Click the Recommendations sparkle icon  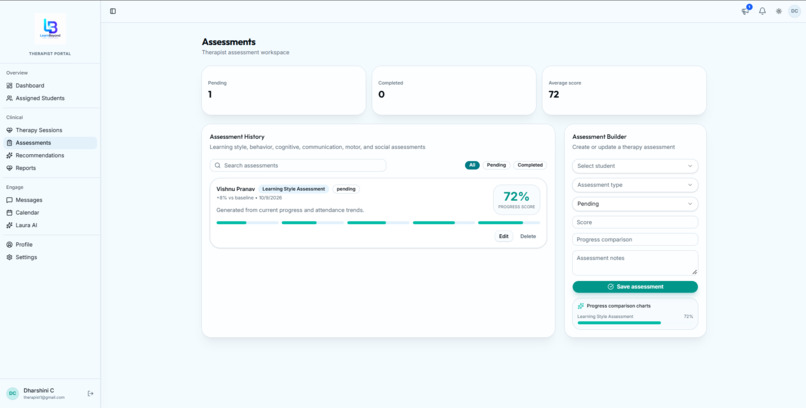pyautogui.click(x=9, y=155)
